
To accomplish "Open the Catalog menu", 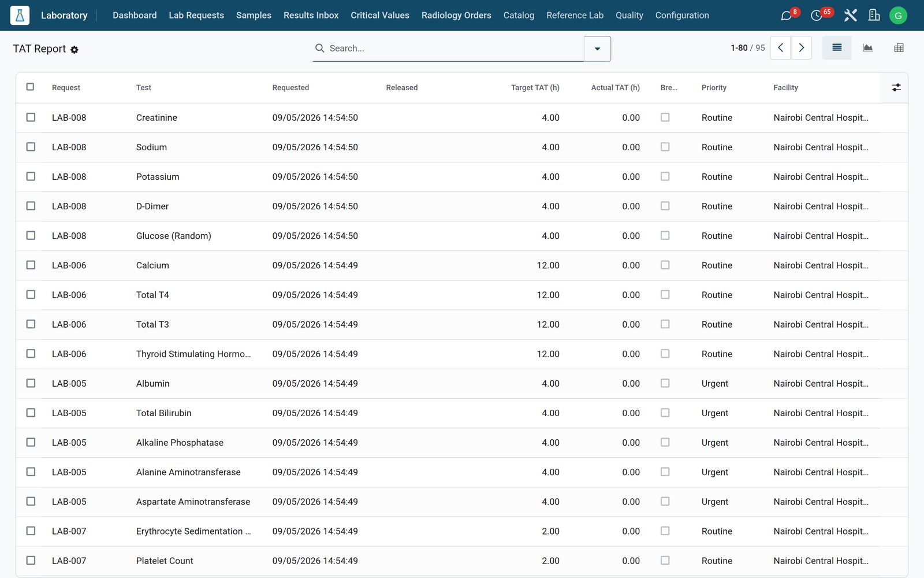I will (519, 16).
